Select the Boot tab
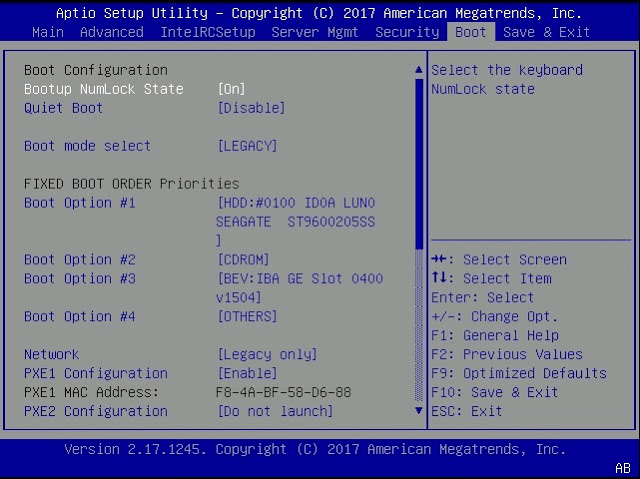The width and height of the screenshot is (640, 479). point(471,32)
